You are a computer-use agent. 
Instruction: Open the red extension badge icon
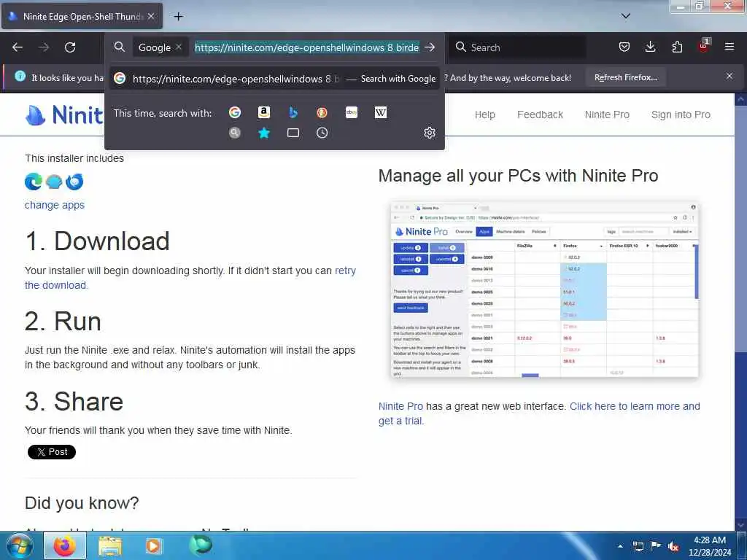point(704,47)
